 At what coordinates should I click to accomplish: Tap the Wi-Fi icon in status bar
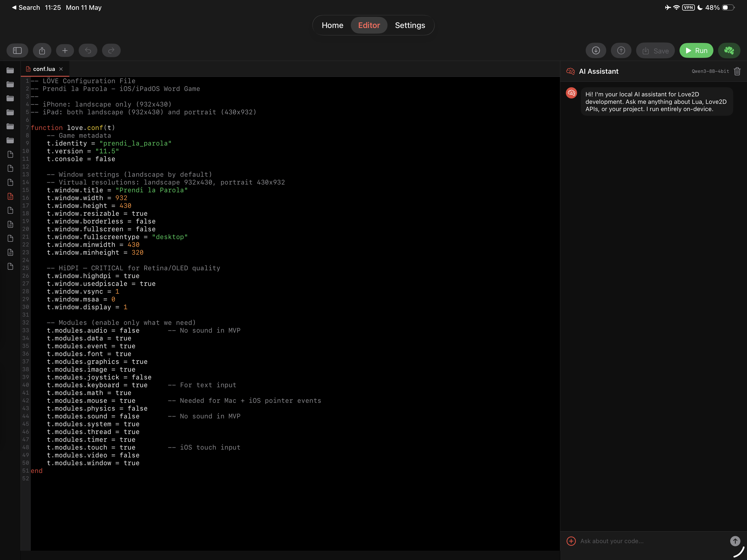(x=676, y=7)
